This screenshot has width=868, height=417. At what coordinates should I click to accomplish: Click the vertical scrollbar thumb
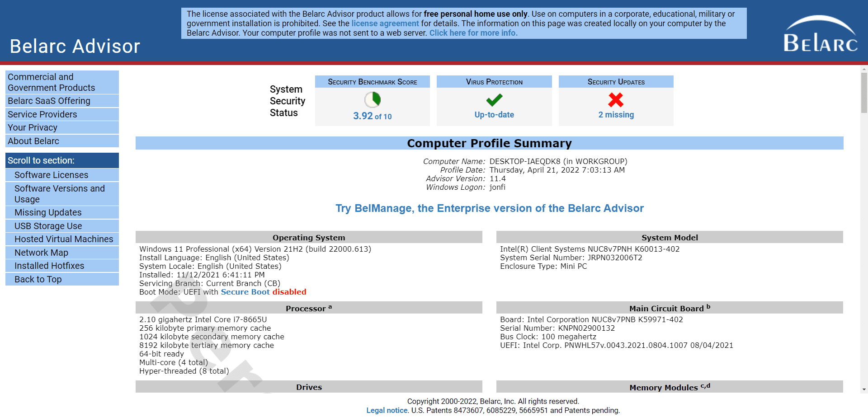864,93
